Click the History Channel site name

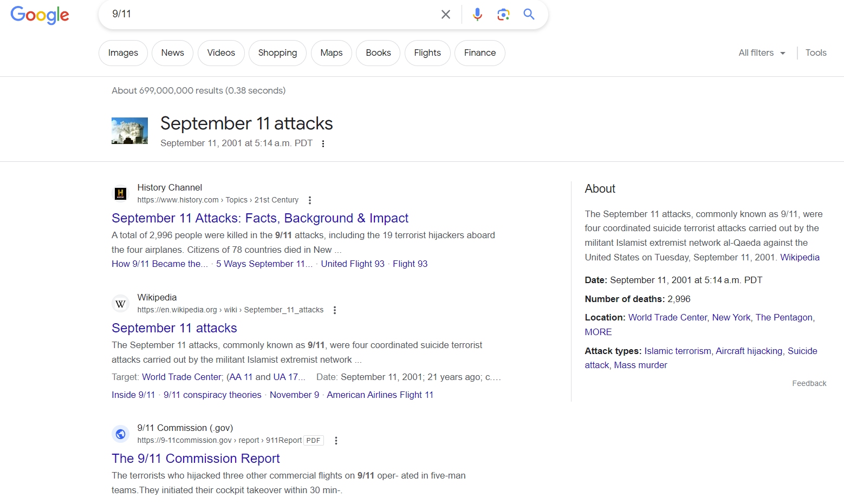click(170, 188)
